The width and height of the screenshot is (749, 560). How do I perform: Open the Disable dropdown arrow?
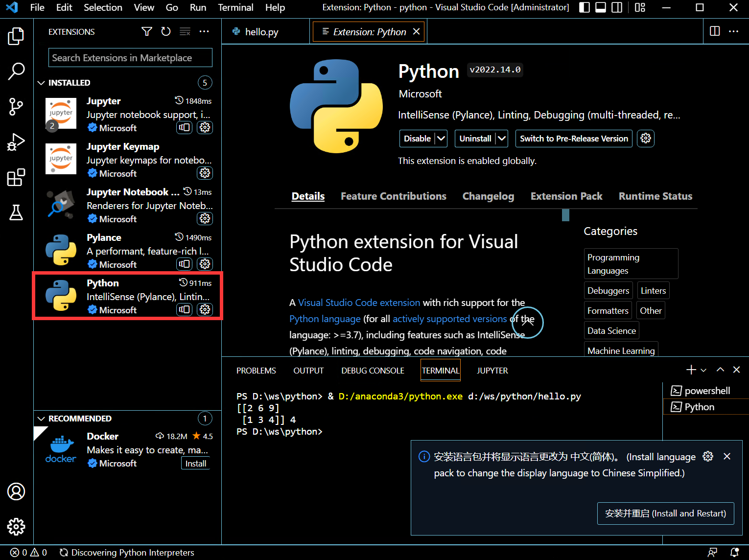click(x=441, y=139)
